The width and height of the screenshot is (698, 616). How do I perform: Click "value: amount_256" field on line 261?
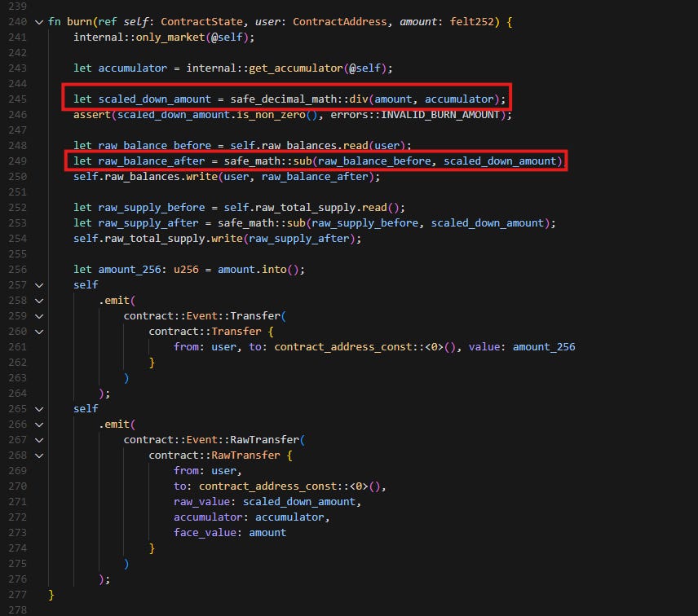[x=522, y=347]
